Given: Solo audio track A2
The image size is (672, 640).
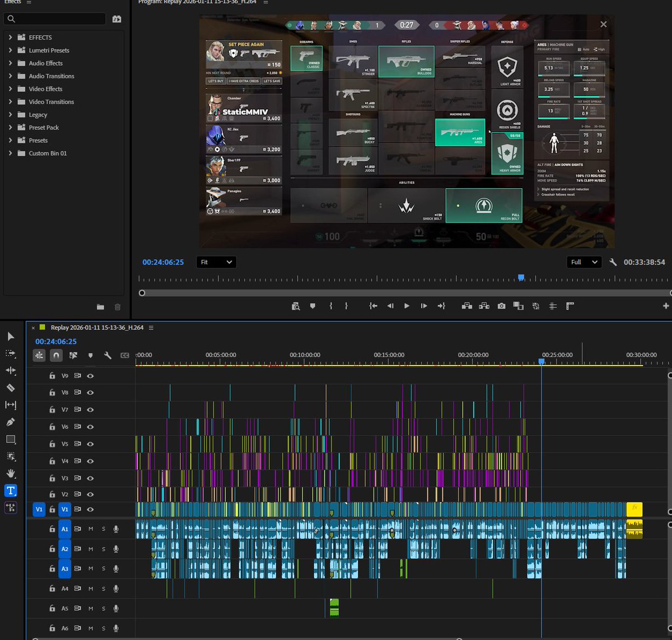Looking at the screenshot, I should [104, 549].
